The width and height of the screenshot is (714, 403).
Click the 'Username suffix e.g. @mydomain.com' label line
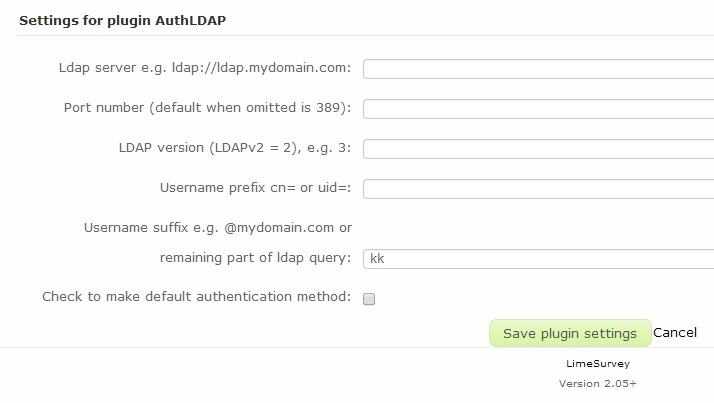(217, 227)
